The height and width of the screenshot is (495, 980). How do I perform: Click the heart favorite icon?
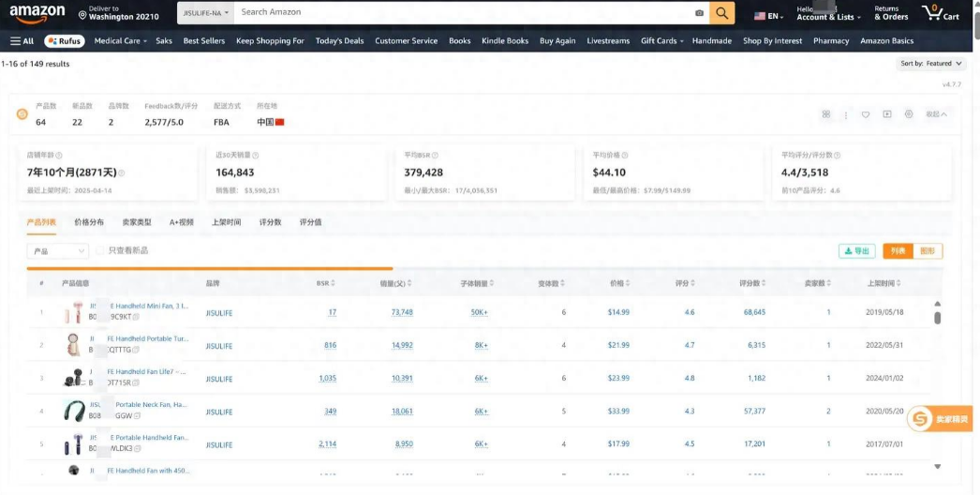point(866,114)
